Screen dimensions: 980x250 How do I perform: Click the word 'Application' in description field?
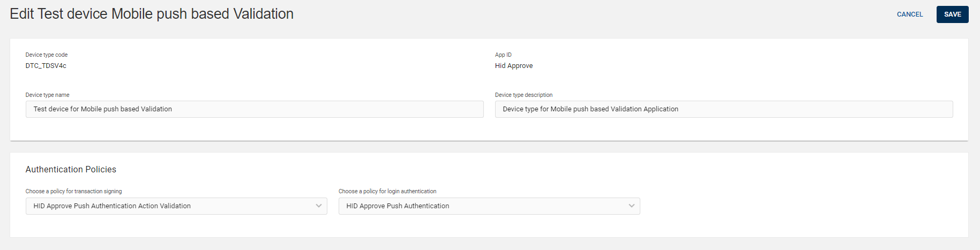[661, 109]
